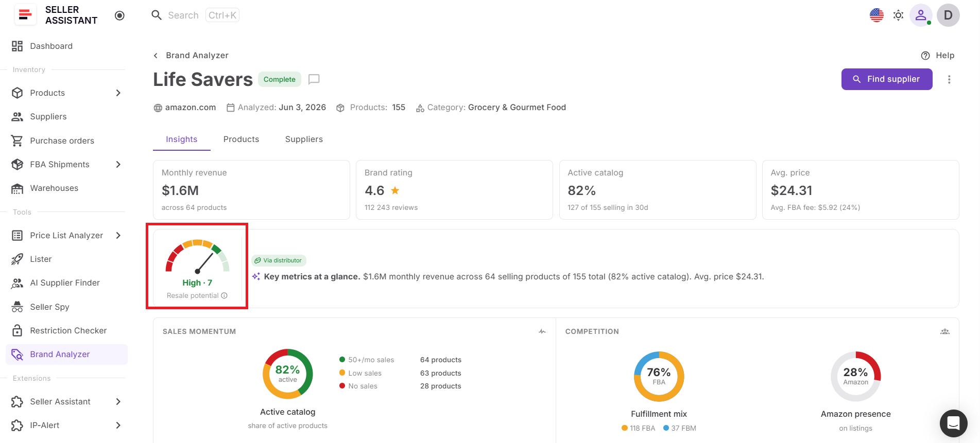Click the Restriction Checker lock icon
This screenshot has width=980, height=443.
click(x=17, y=331)
